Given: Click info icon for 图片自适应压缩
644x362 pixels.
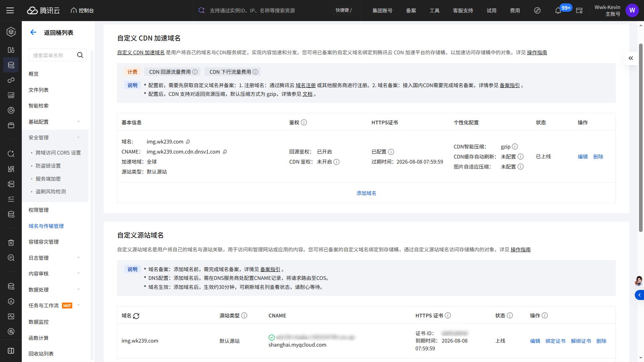Looking at the screenshot, I should (x=521, y=167).
